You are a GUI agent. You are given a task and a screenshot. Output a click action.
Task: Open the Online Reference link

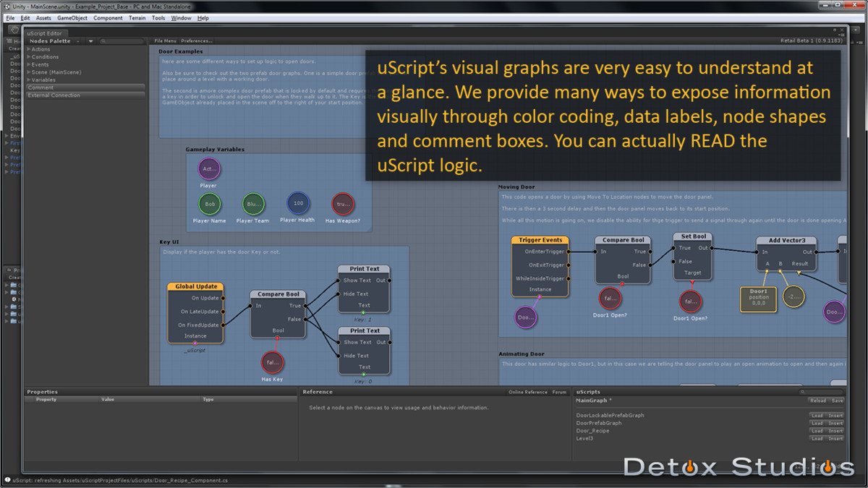527,392
